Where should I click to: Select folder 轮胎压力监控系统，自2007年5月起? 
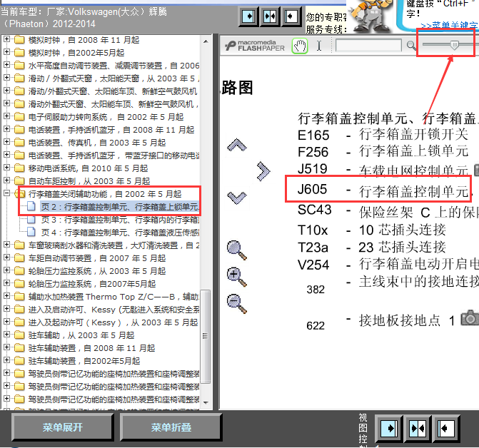tap(92, 284)
